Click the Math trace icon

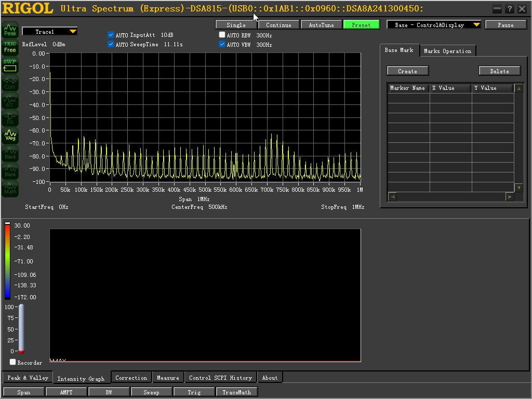click(x=10, y=189)
